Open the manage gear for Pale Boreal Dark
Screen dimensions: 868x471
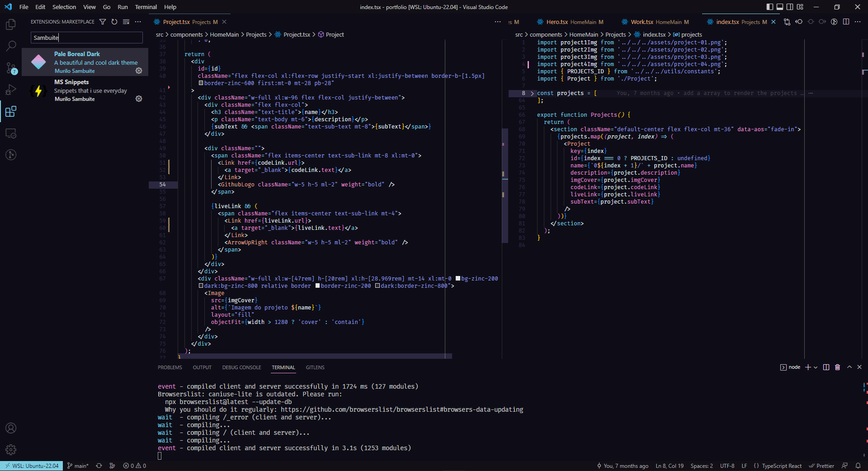[x=139, y=71]
